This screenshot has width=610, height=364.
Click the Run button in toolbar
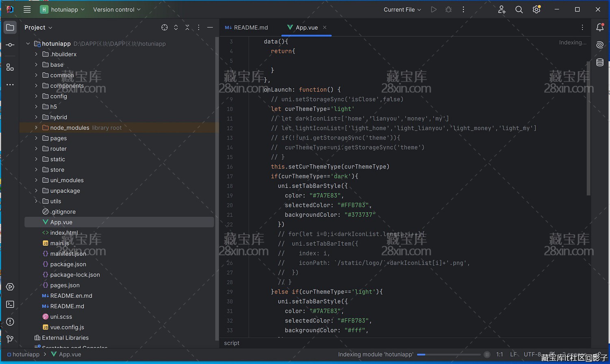434,9
